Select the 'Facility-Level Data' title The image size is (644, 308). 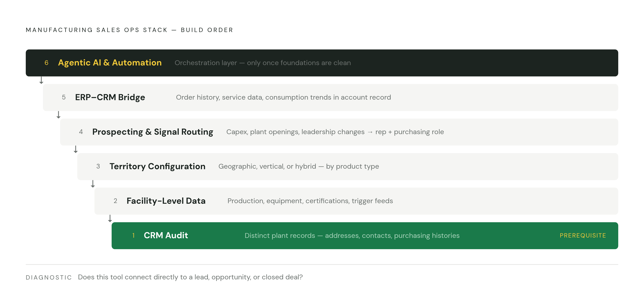coord(166,201)
